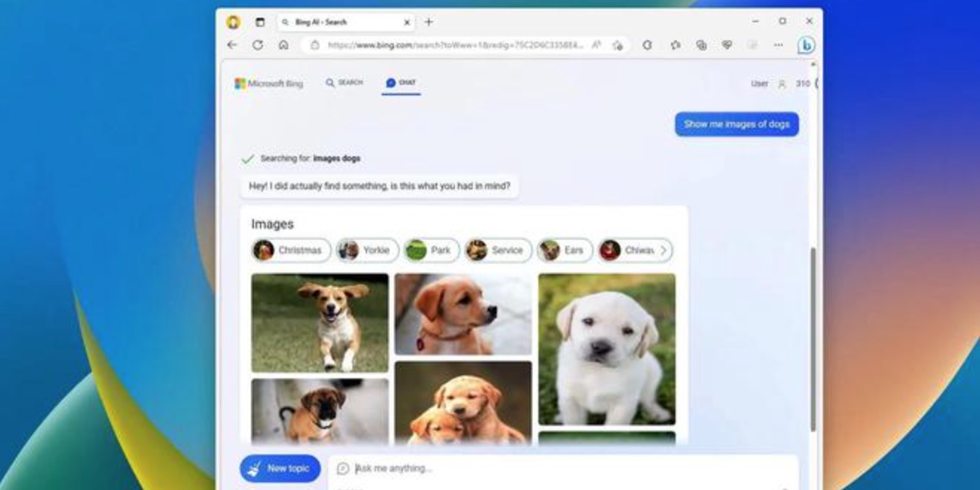The image size is (980, 490).
Task: Filter images by Yorkie chip
Action: [367, 250]
